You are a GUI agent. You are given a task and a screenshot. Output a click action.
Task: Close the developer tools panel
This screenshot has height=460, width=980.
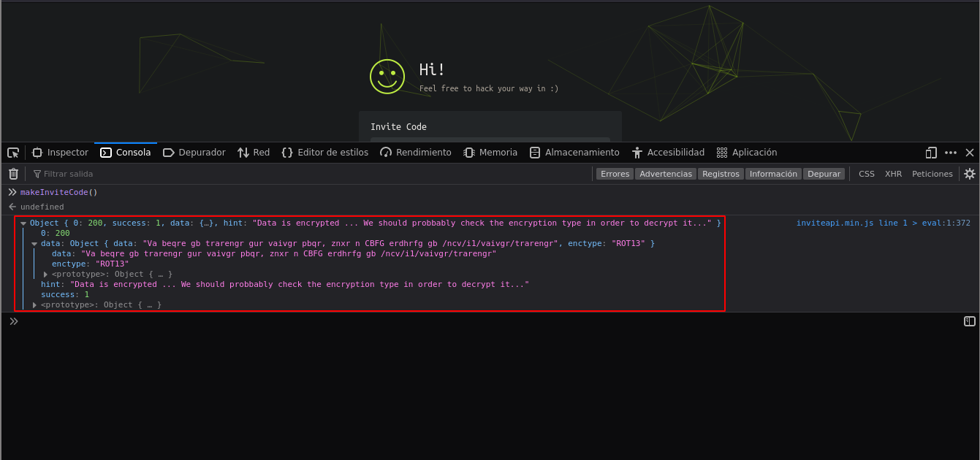click(970, 153)
